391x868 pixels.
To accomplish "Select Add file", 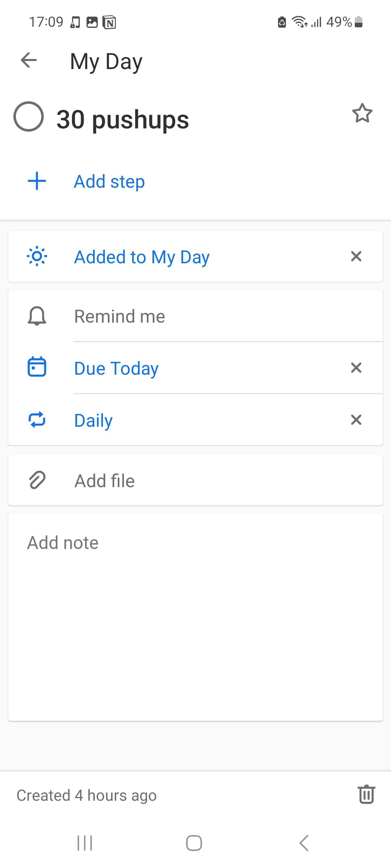I will [105, 481].
